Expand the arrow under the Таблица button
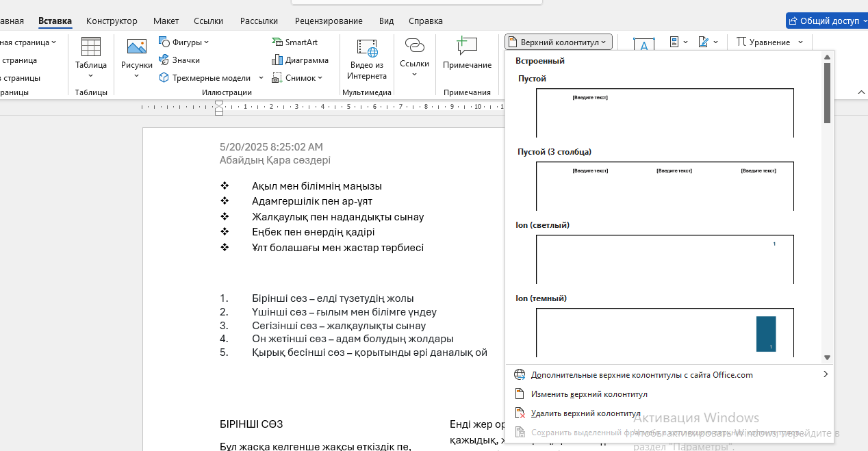 (90, 75)
